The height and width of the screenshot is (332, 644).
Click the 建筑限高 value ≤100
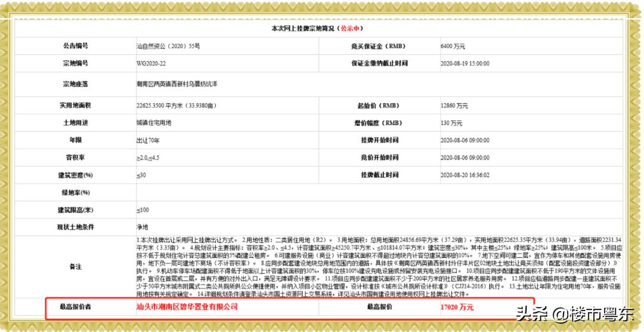pos(142,210)
